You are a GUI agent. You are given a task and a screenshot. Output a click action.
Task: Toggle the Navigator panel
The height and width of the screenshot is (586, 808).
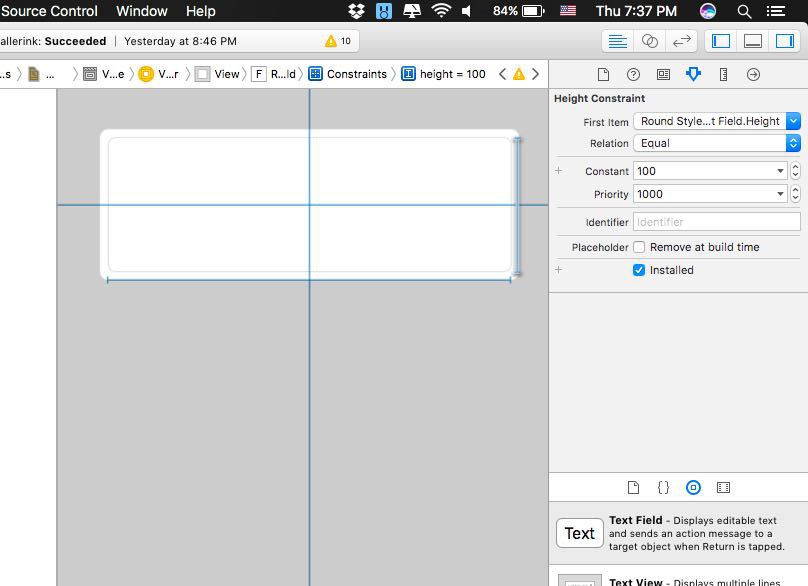(720, 41)
